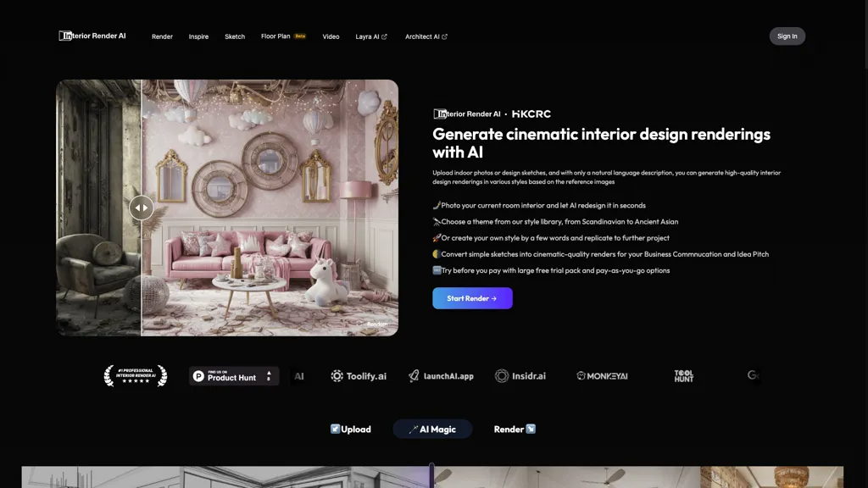Click the Insidr.ai logo
The height and width of the screenshot is (488, 868).
click(x=520, y=376)
